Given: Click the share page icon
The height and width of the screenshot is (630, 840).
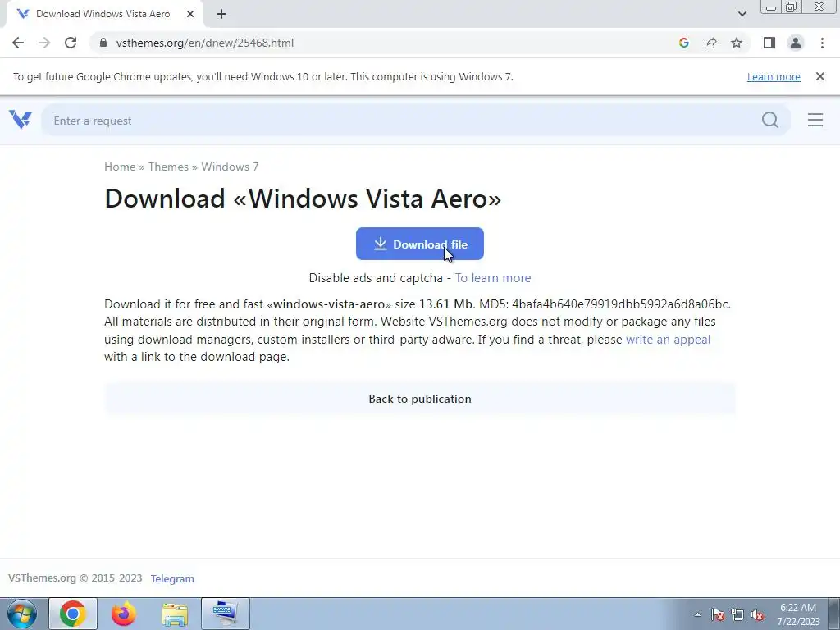Looking at the screenshot, I should tap(710, 43).
